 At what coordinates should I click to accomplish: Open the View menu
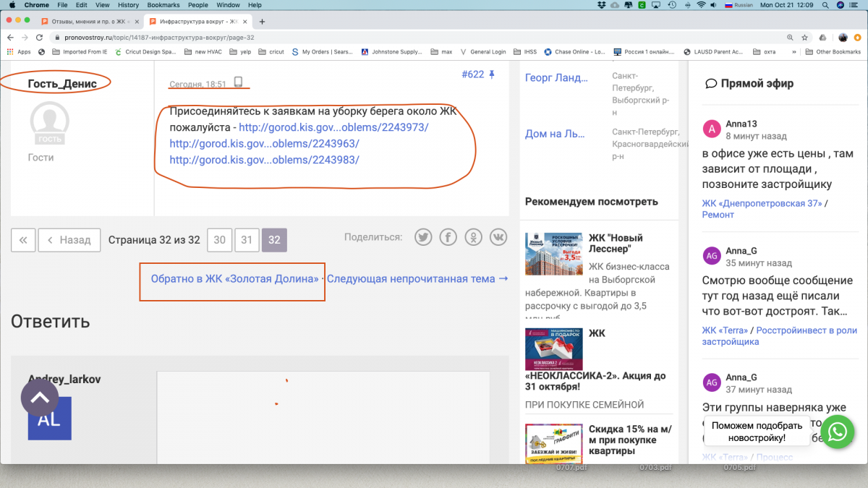point(103,5)
